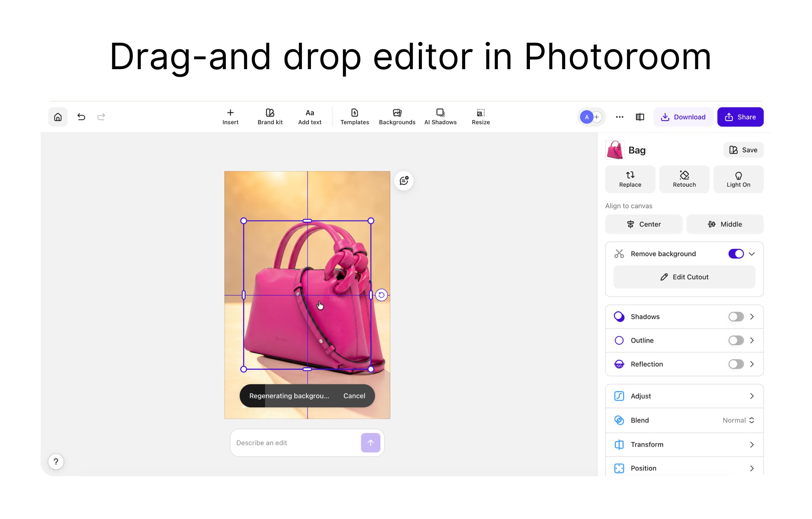
Task: Click the bottom-right selection corner handle
Action: pos(371,369)
